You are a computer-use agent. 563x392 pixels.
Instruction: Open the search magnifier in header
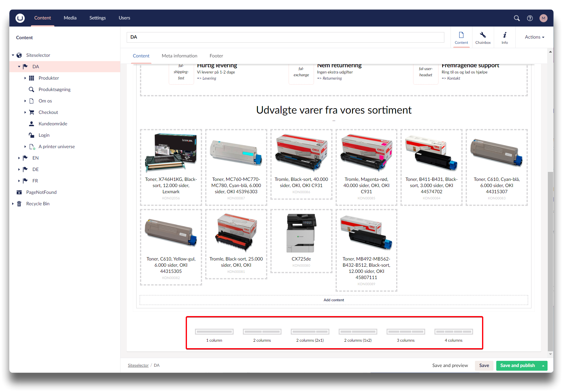pyautogui.click(x=517, y=18)
